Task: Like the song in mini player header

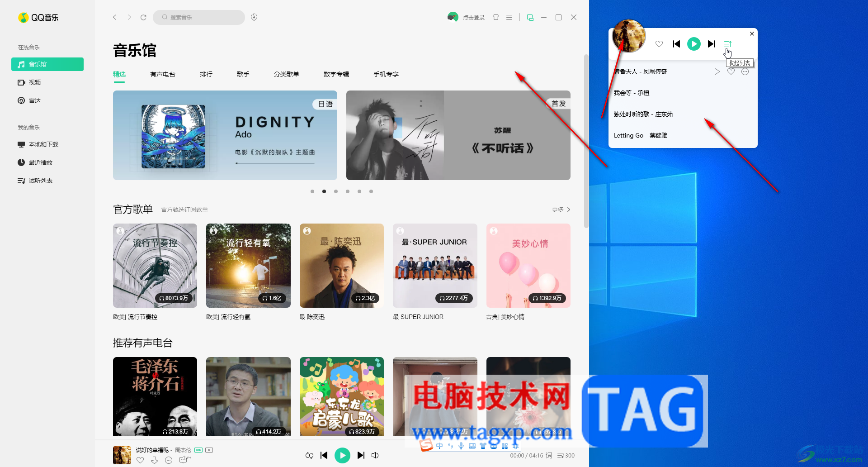Action: point(659,44)
